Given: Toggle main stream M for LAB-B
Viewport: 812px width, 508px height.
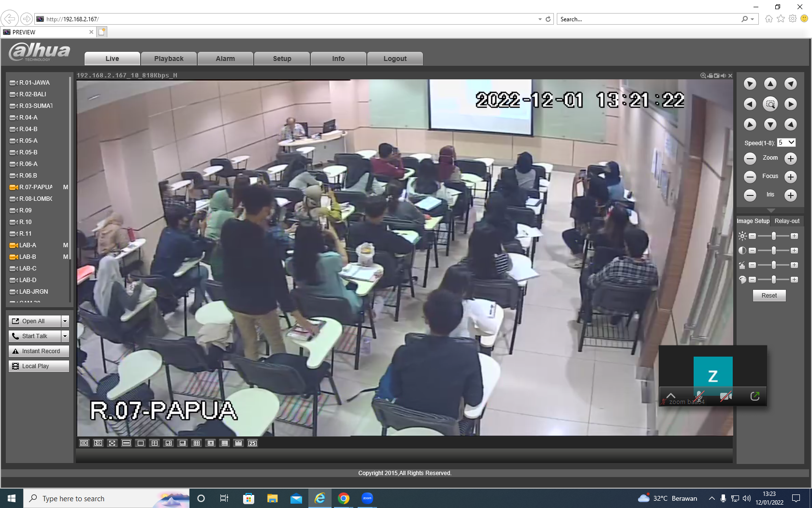Looking at the screenshot, I should pos(66,257).
